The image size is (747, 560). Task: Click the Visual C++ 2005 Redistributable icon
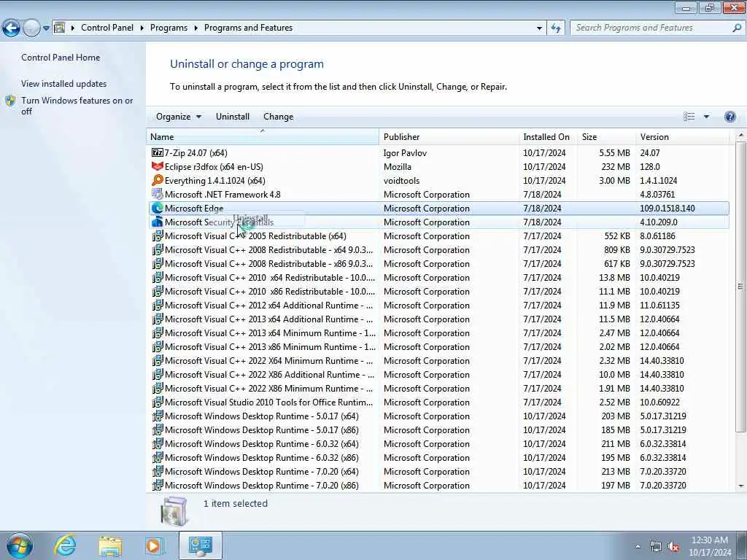pyautogui.click(x=158, y=236)
